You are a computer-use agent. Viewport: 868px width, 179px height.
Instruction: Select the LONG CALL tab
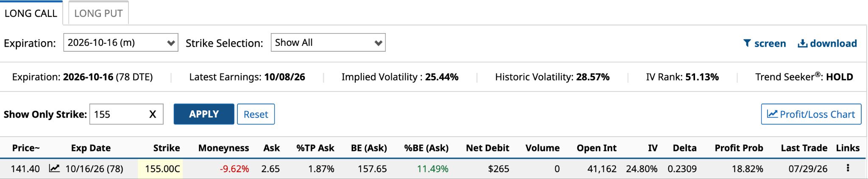click(31, 13)
